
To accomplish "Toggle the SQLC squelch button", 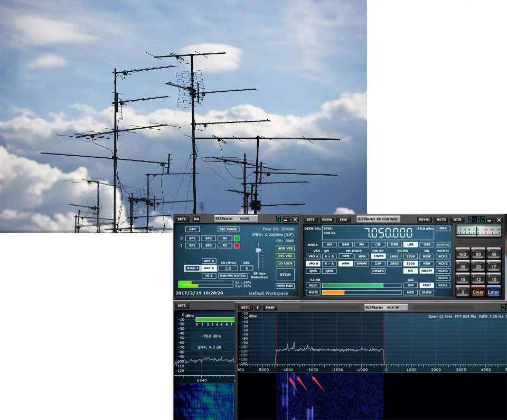I will tap(313, 285).
